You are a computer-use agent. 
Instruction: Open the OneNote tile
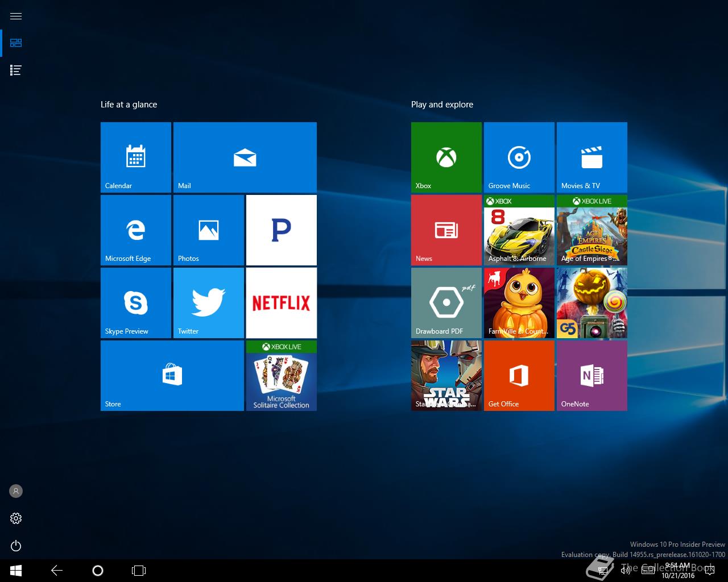tap(592, 376)
